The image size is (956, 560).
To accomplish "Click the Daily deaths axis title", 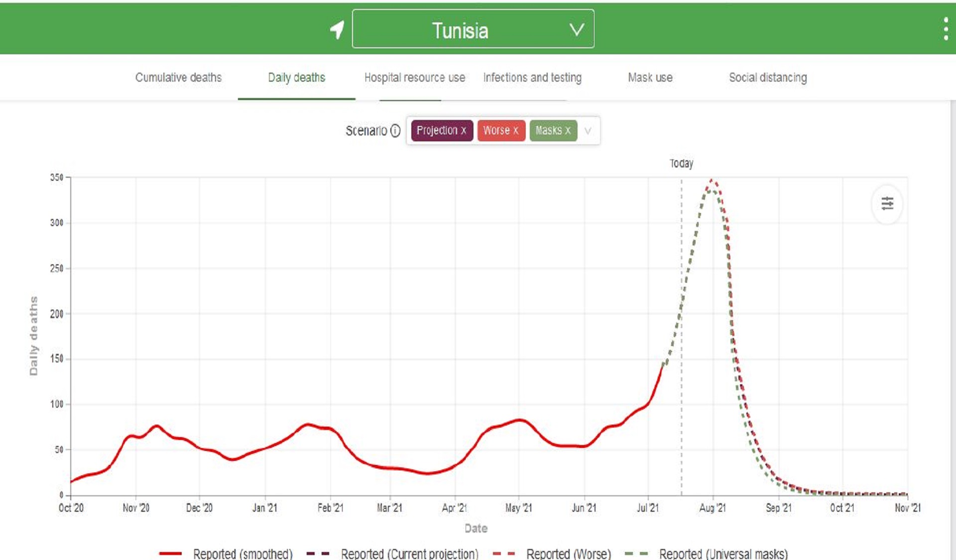I will coord(33,336).
